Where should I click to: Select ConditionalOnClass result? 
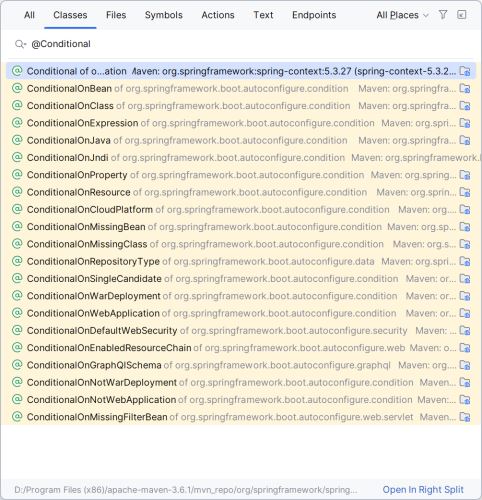click(x=241, y=106)
